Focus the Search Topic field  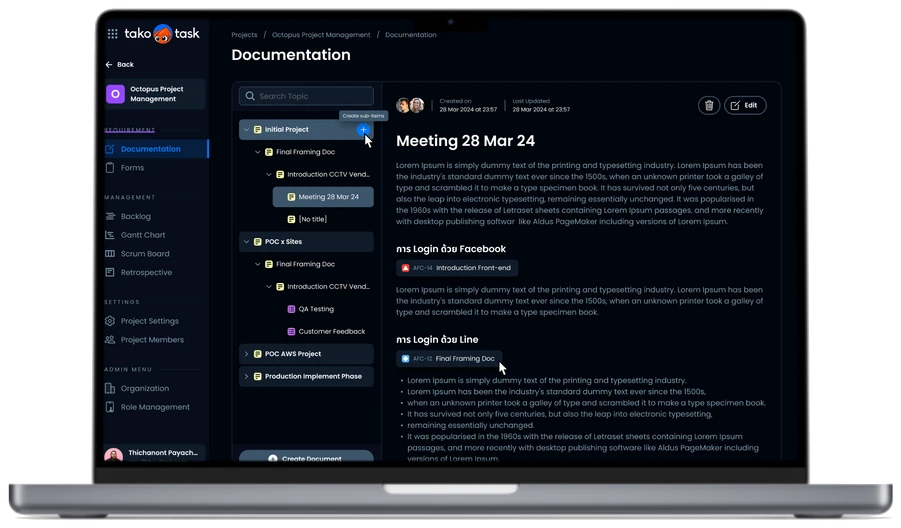click(x=306, y=96)
